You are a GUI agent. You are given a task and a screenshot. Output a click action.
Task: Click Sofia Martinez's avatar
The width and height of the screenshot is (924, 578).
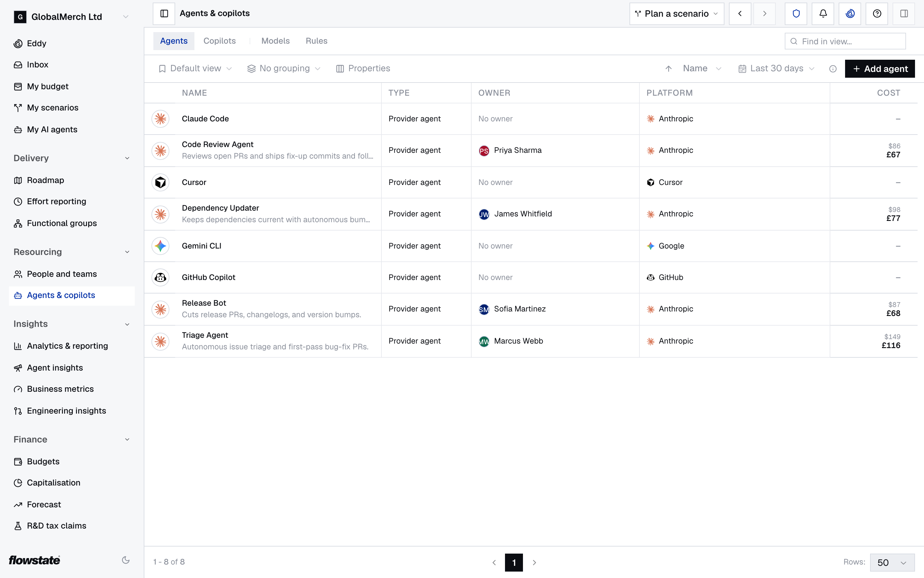coord(484,309)
